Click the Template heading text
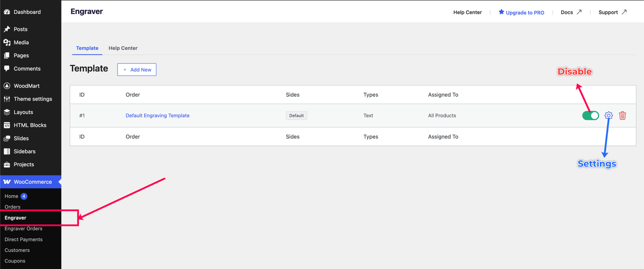Screen dimensions: 644x269 pyautogui.click(x=89, y=68)
